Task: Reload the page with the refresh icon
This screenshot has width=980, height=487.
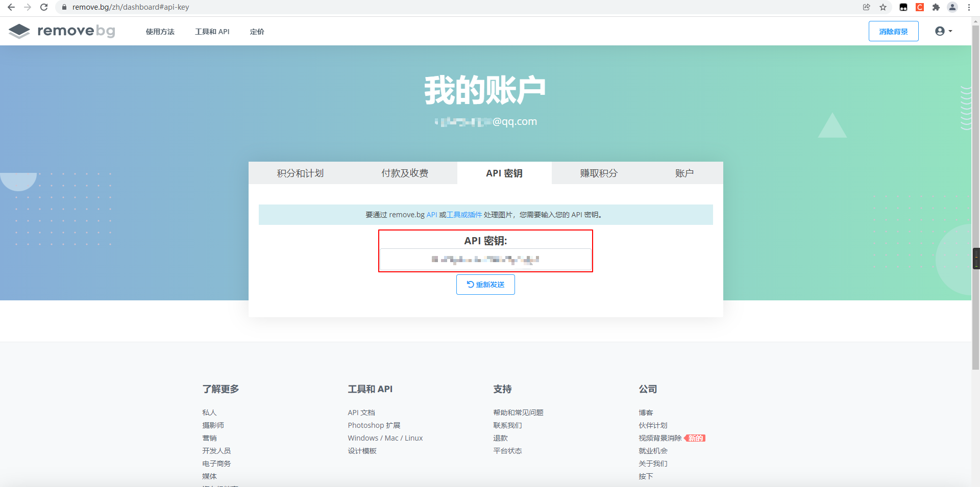Action: point(44,7)
